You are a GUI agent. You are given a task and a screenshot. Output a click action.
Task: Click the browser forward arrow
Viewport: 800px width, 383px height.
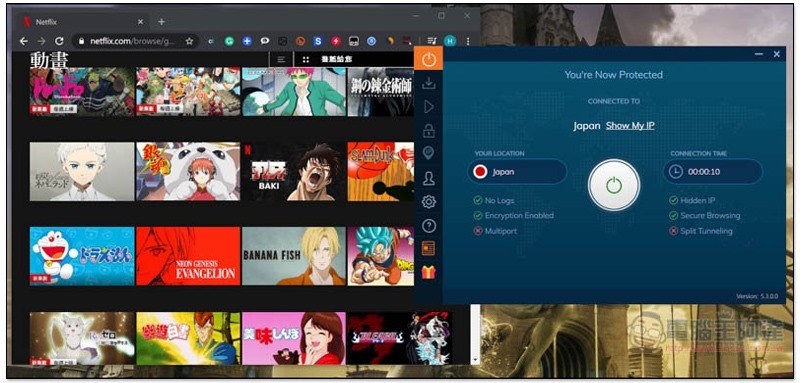tap(41, 41)
